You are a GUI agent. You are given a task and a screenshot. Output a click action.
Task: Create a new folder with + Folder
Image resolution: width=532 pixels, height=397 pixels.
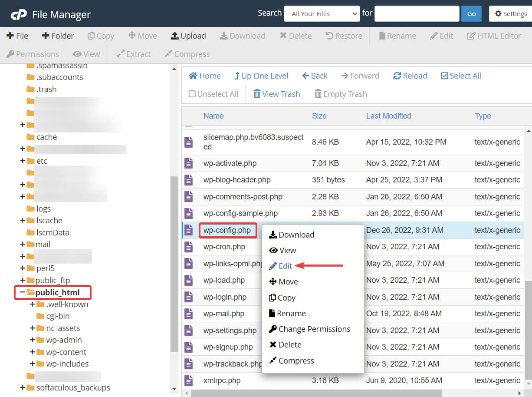45,36
